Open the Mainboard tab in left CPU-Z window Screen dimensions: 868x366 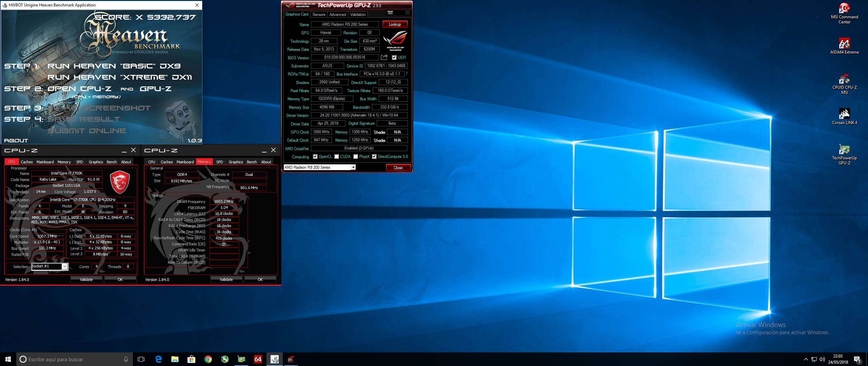point(45,162)
